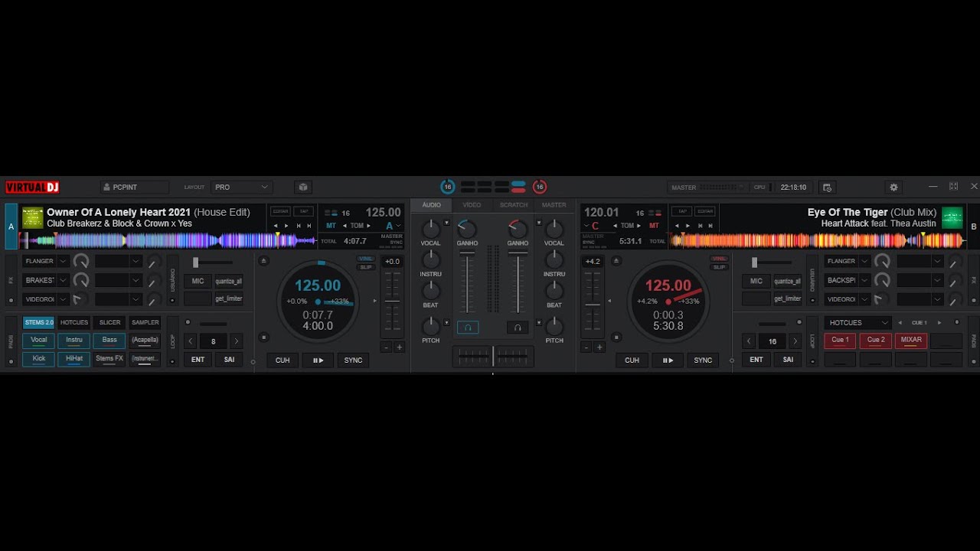Play or pause deck B
This screenshot has height=551, width=980.
(x=668, y=360)
